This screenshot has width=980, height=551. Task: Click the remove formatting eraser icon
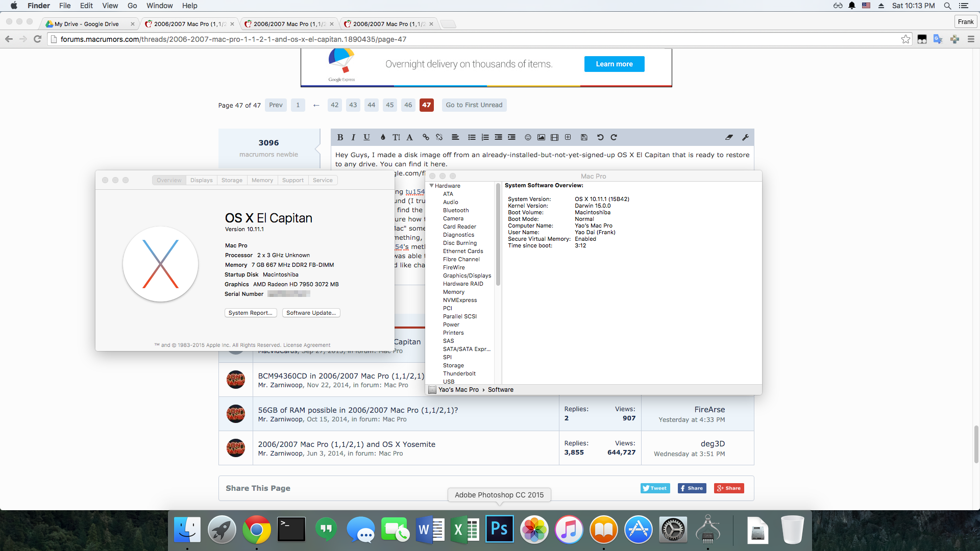[729, 137]
